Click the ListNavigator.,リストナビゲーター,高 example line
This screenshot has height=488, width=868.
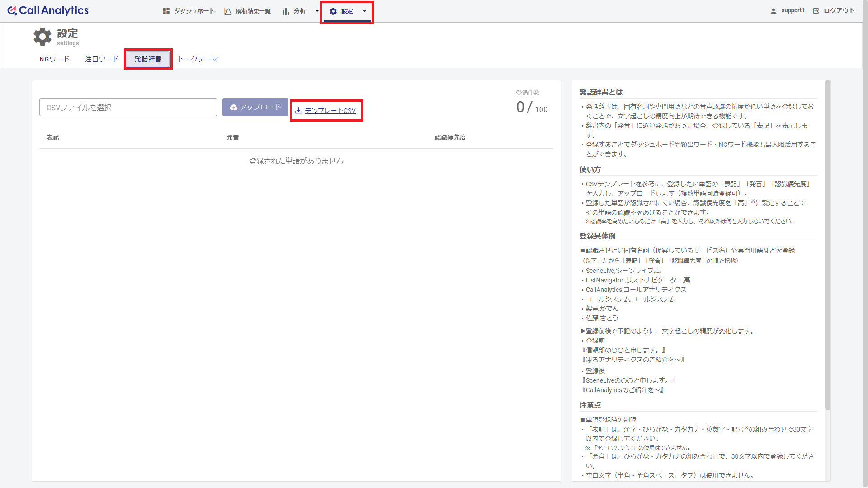pos(636,280)
